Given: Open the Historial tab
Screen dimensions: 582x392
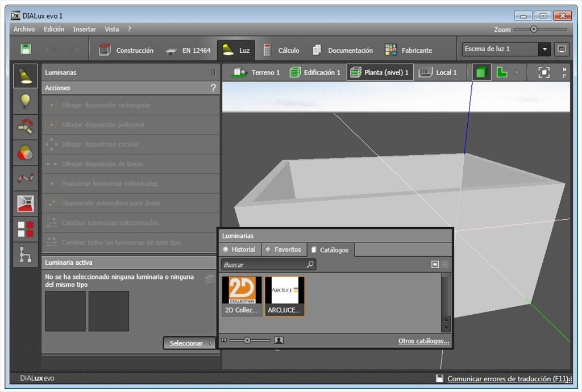Looking at the screenshot, I should [x=239, y=249].
